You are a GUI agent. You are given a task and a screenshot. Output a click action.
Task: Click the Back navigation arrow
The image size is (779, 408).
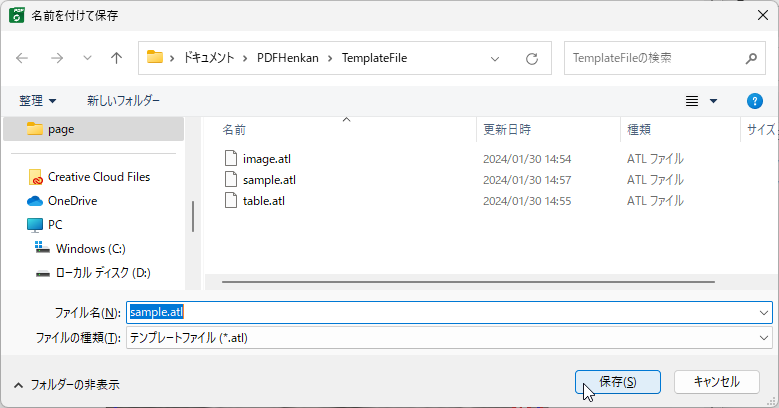[x=22, y=58]
